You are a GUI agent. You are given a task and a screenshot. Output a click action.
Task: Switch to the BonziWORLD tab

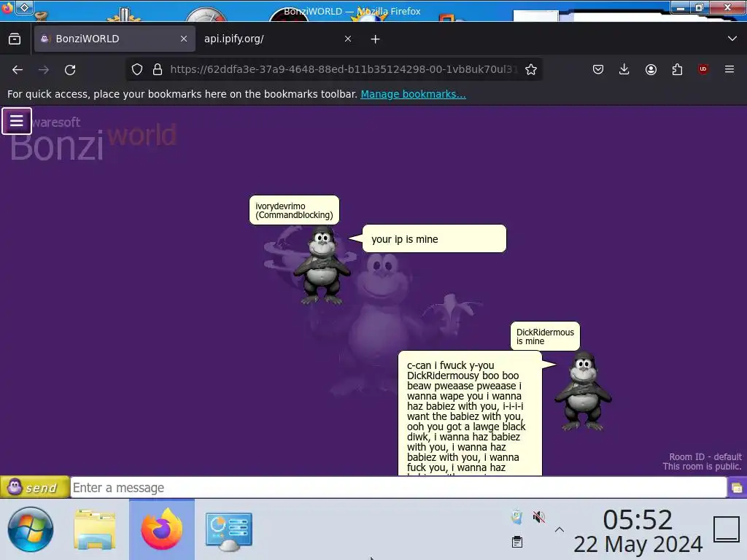tap(115, 39)
